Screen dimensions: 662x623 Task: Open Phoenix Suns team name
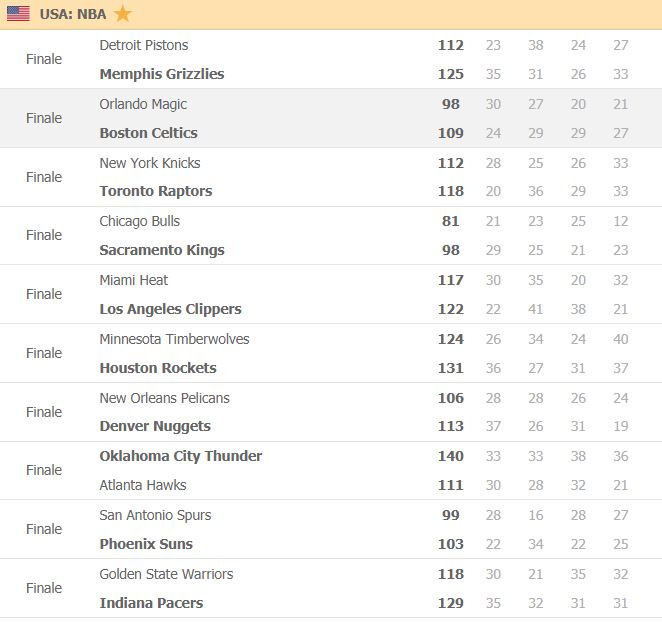146,544
